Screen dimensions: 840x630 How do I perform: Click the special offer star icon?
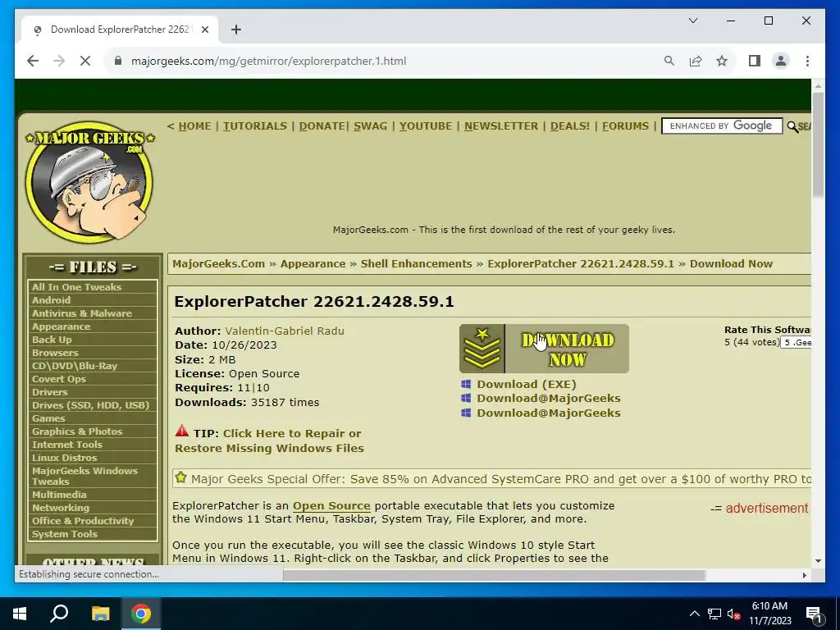pos(181,477)
